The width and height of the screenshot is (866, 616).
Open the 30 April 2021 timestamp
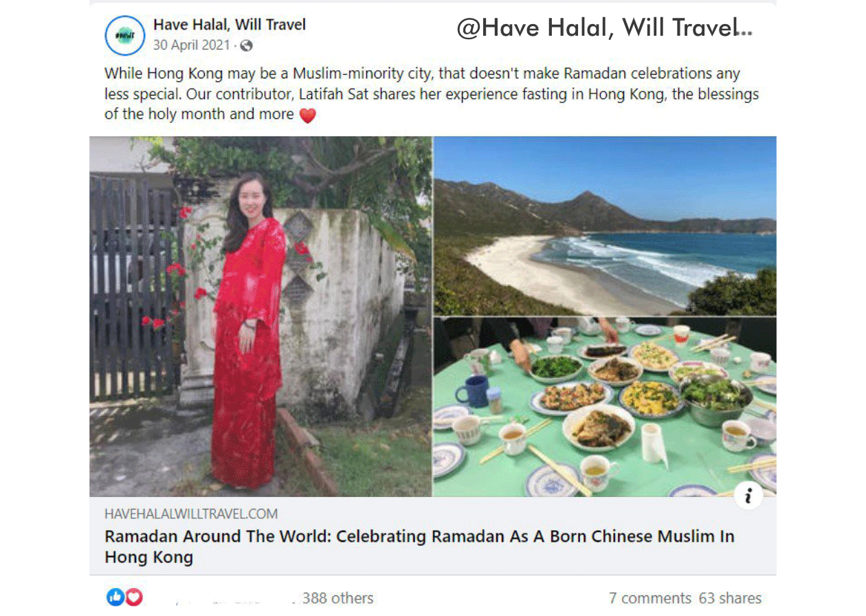(x=192, y=46)
